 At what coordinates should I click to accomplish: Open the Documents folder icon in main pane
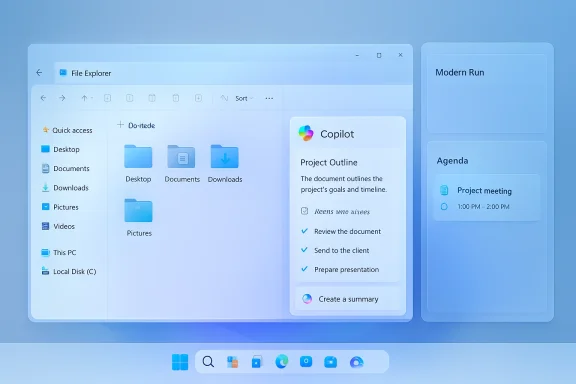(181, 157)
